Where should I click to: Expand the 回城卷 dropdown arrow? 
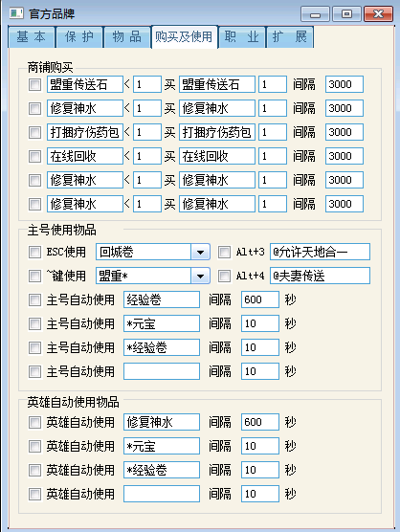tap(200, 252)
